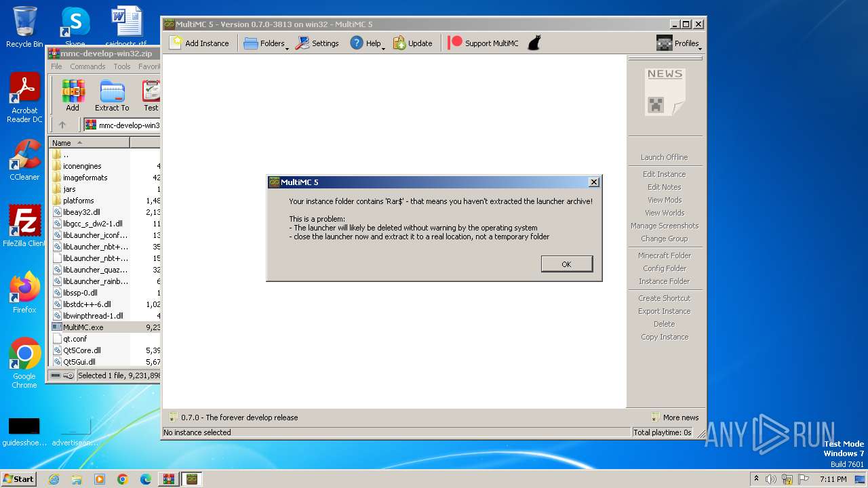Click the up-one-level arrow in WinRAR
Image resolution: width=868 pixels, height=488 pixels.
point(62,125)
